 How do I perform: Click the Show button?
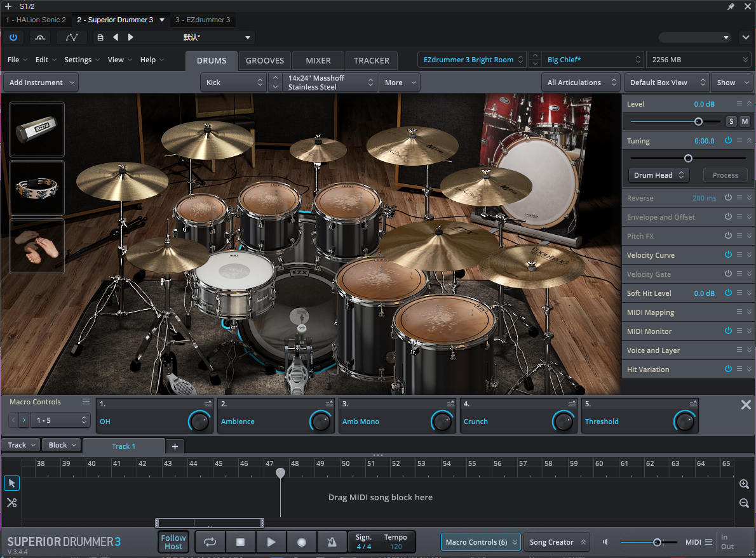pos(731,83)
